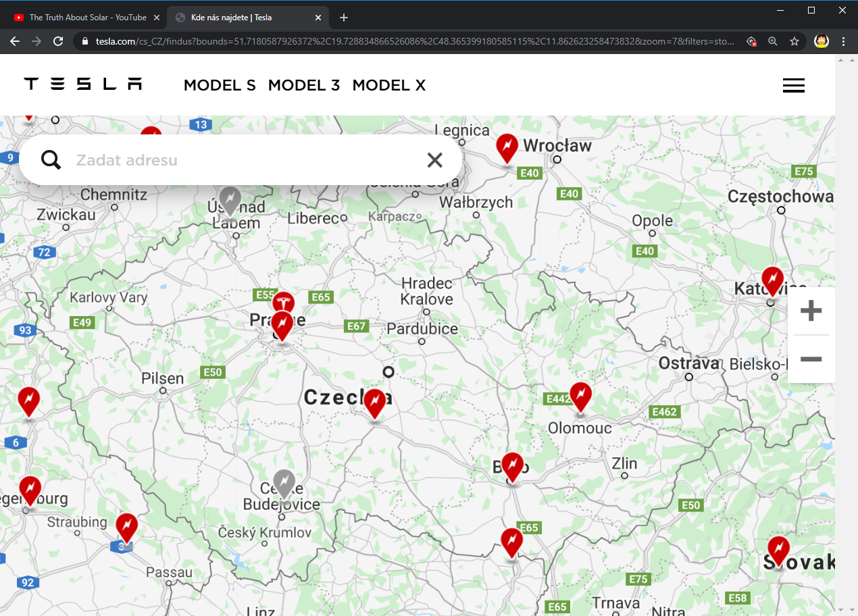Click the Hradec Kralove label
The width and height of the screenshot is (858, 616).
click(426, 291)
